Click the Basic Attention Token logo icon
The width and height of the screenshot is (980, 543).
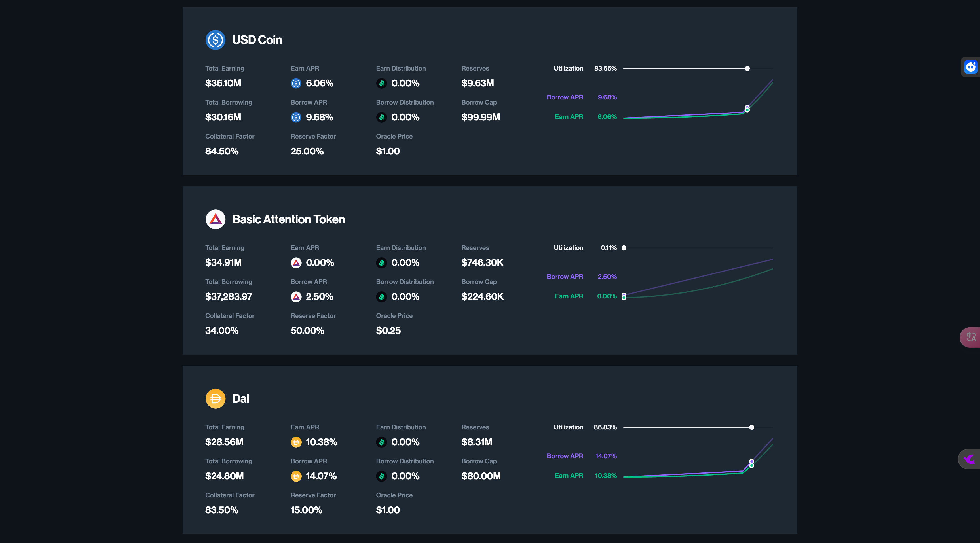tap(215, 219)
